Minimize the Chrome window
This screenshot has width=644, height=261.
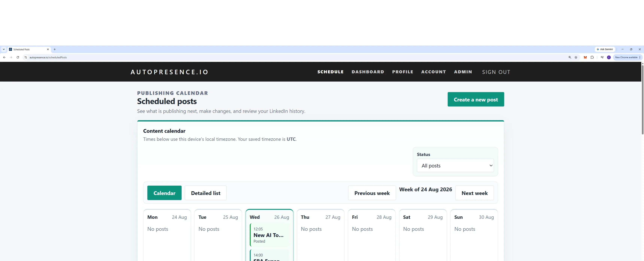pos(622,49)
